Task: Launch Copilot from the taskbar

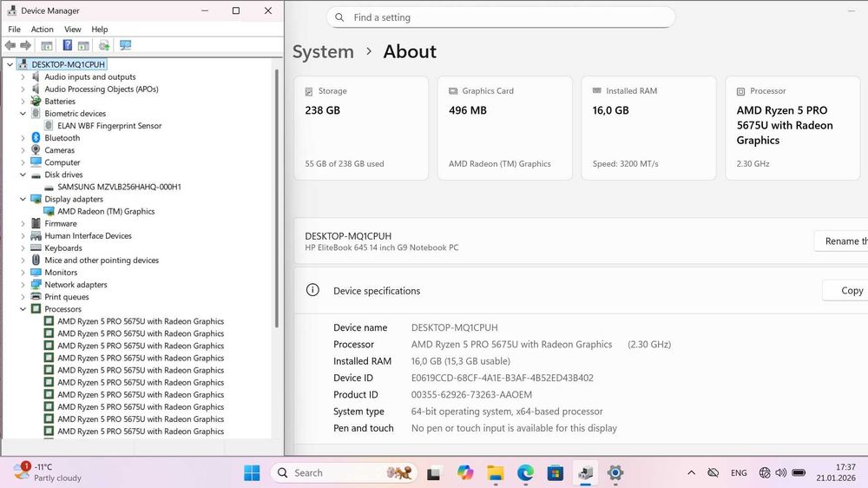Action: point(465,472)
